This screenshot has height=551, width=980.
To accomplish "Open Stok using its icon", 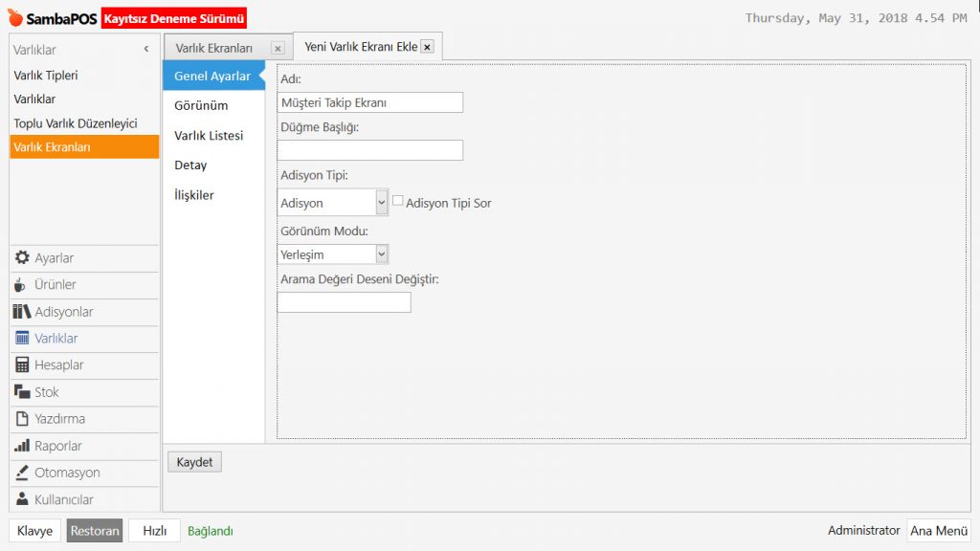I will click(22, 392).
